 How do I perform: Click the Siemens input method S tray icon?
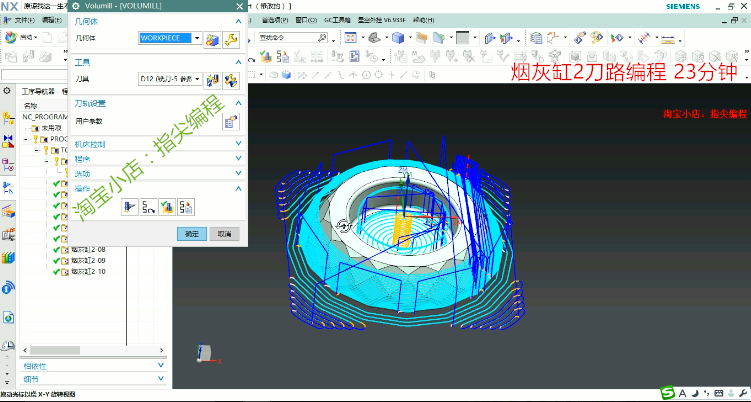tap(667, 393)
